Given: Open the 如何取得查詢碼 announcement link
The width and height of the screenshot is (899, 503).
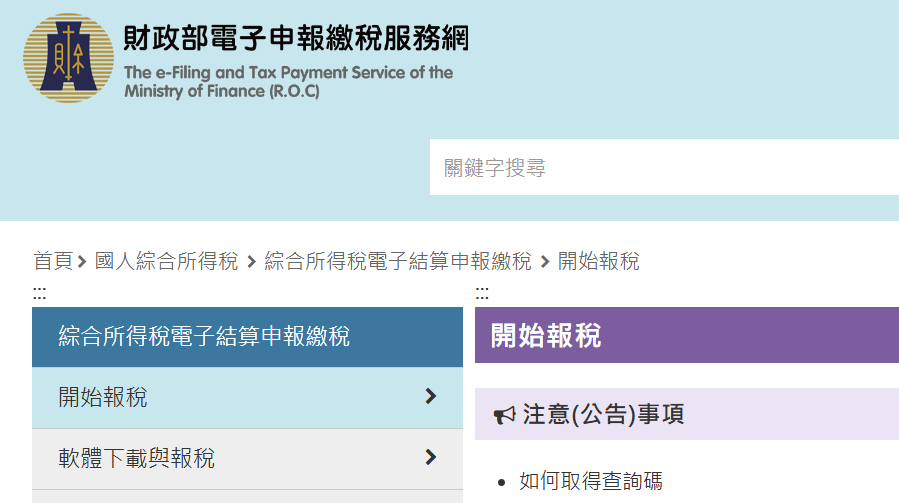Looking at the screenshot, I should tap(591, 481).
